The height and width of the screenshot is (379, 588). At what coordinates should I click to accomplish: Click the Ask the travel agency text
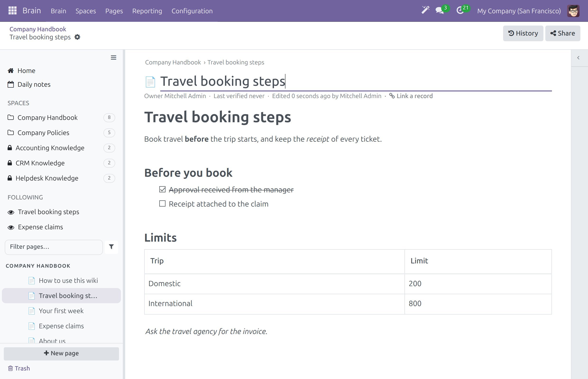(206, 331)
